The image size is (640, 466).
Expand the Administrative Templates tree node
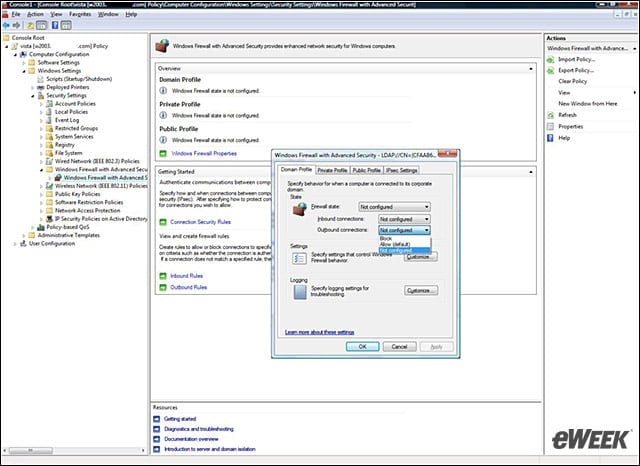click(24, 235)
